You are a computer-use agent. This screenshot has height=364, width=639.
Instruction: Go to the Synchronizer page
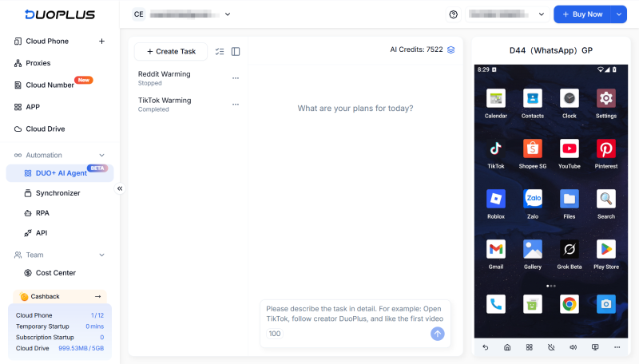[x=58, y=193]
